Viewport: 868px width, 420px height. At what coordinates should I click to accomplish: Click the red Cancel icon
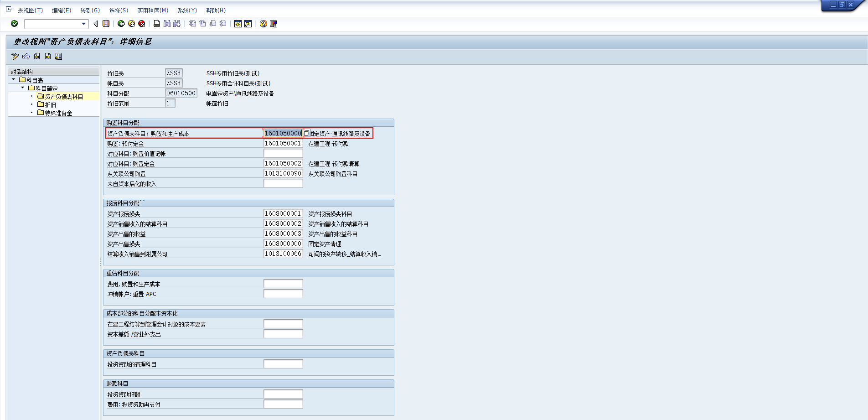(142, 24)
